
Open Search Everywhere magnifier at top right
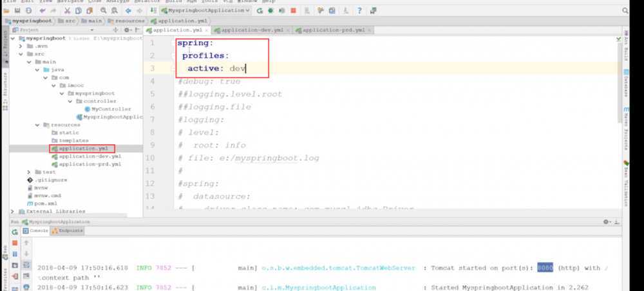pos(625,11)
